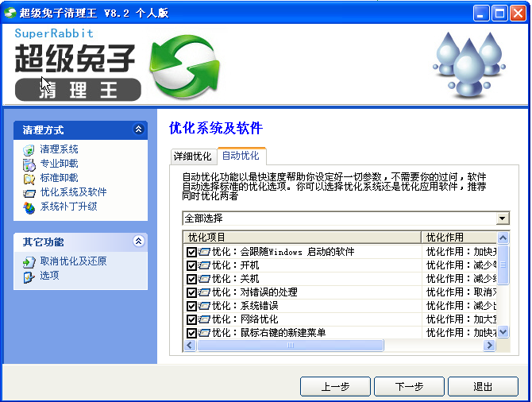
Task: Click the list scroll down arrow
Action: (x=503, y=332)
